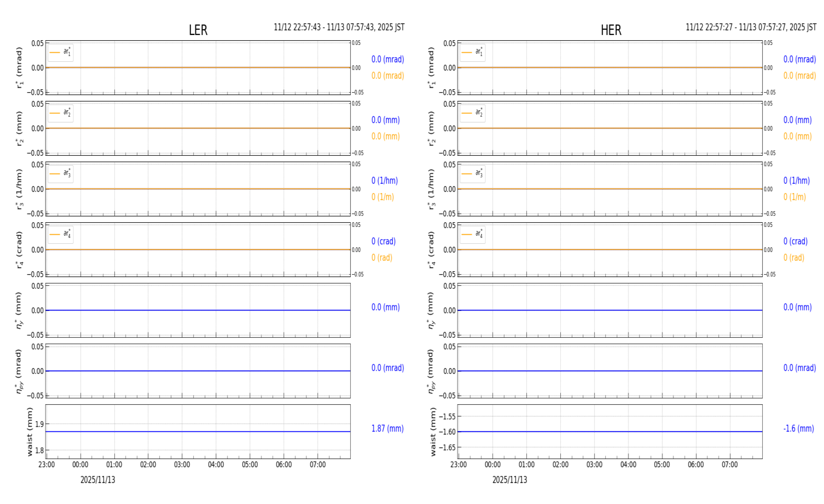Select the ∂r1* legend in LER r1 plot
The height and width of the screenshot is (504, 824).
[x=61, y=52]
